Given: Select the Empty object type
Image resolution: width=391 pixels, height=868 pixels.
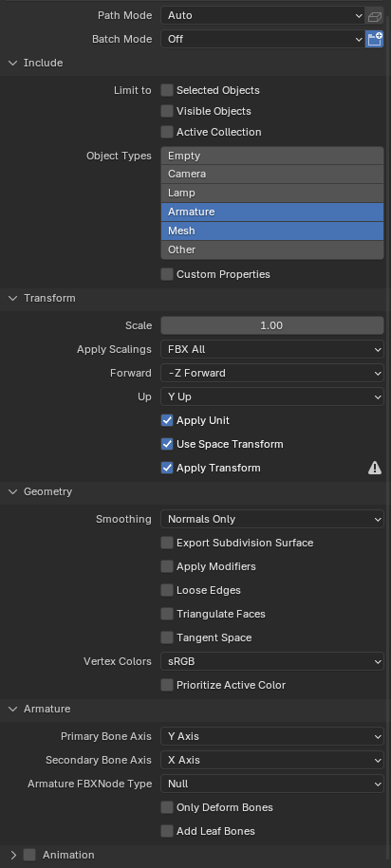Looking at the screenshot, I should (x=272, y=156).
